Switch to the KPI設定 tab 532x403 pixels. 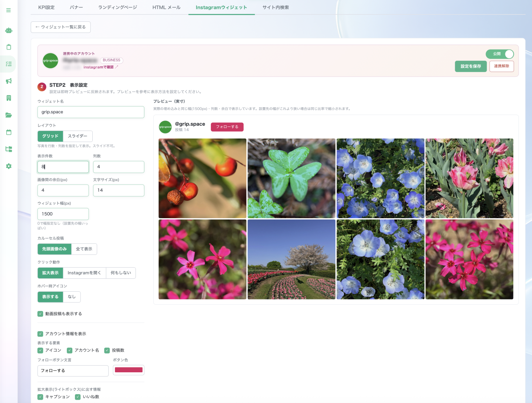pyautogui.click(x=47, y=7)
